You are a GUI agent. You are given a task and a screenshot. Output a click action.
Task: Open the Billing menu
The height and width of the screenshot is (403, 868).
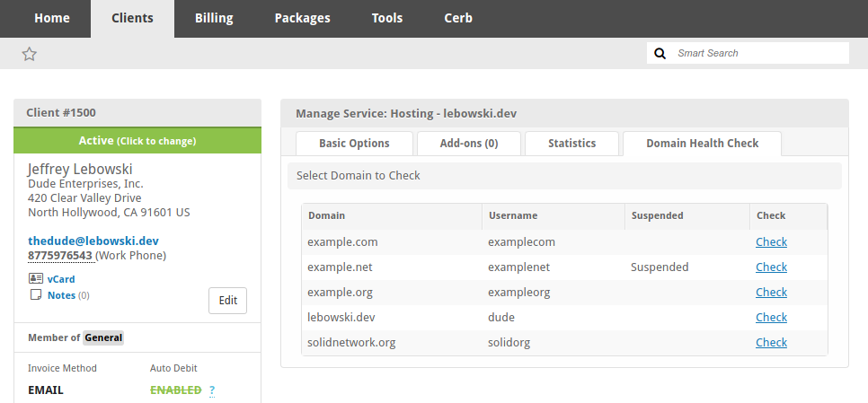tap(214, 18)
